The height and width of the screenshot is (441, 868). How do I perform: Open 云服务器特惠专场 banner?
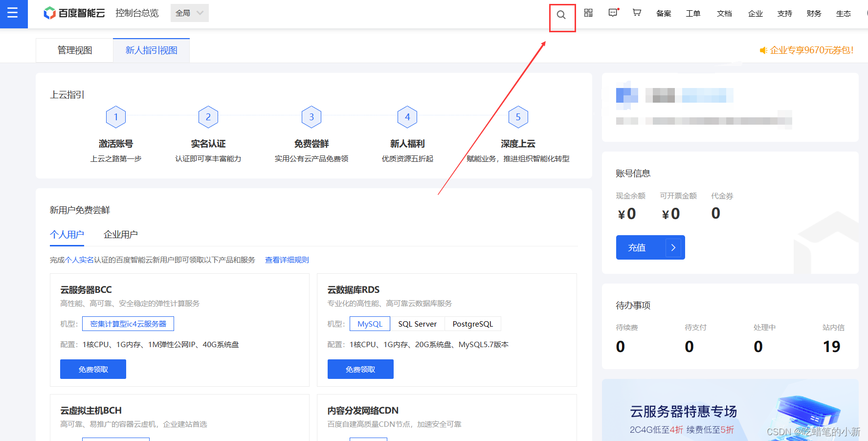730,411
